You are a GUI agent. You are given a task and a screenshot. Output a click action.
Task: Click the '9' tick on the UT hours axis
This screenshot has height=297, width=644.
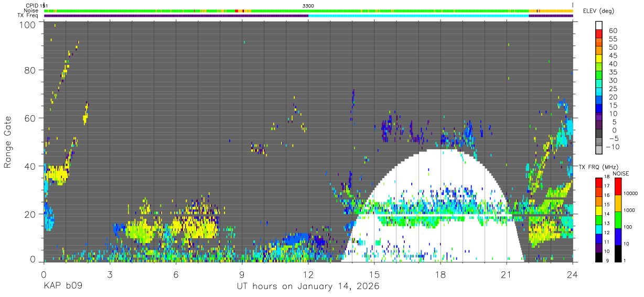242,274
